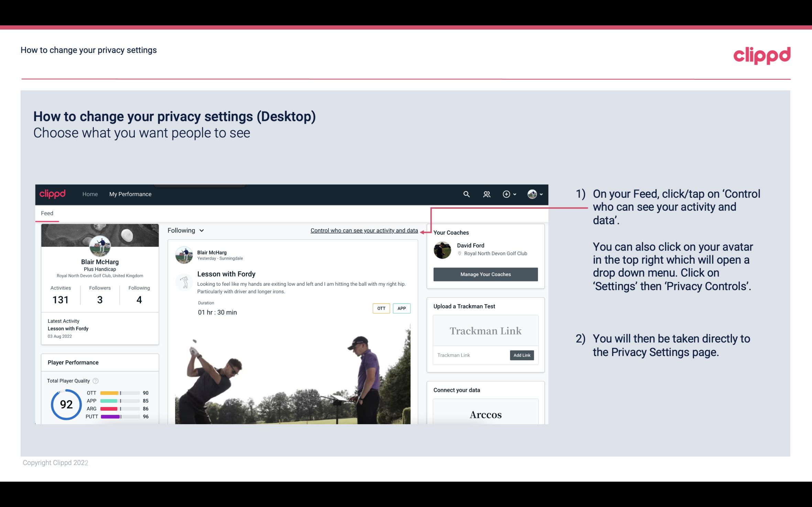This screenshot has height=507, width=812.
Task: Click the people/followers icon in nav
Action: coord(487,194)
